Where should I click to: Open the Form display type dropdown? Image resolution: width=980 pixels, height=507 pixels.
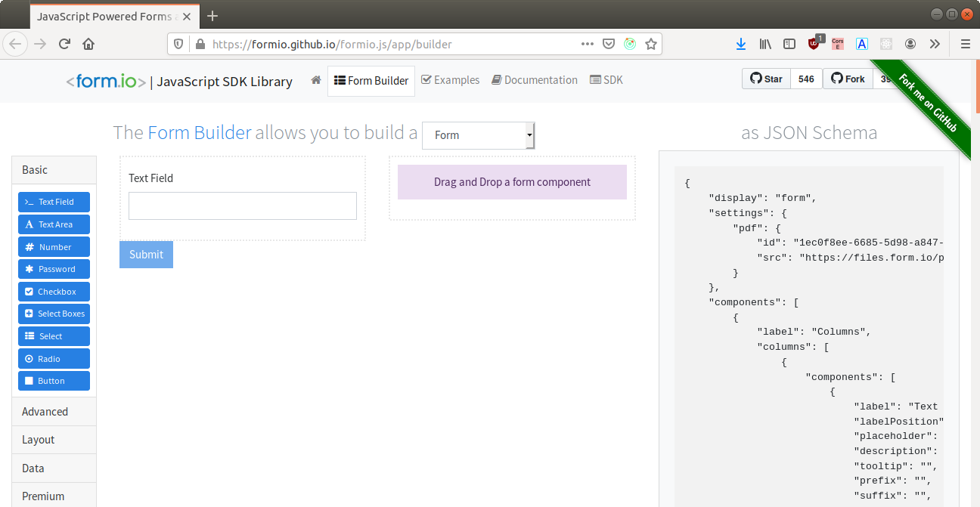point(478,135)
